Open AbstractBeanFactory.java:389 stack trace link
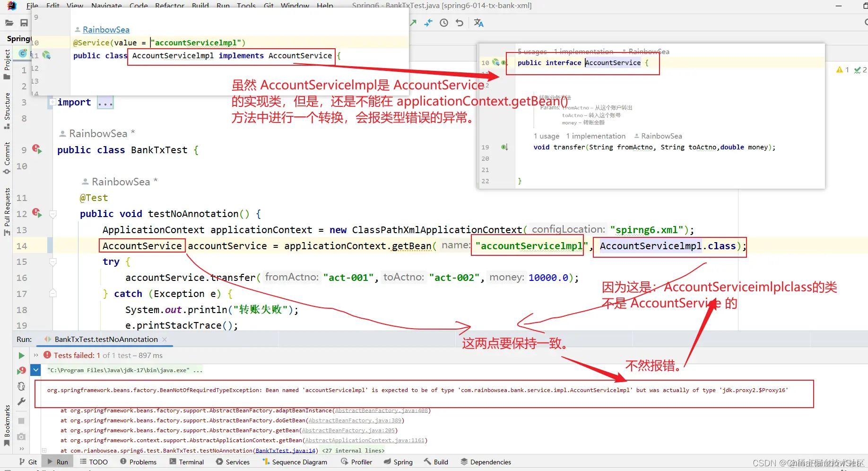 (355, 420)
